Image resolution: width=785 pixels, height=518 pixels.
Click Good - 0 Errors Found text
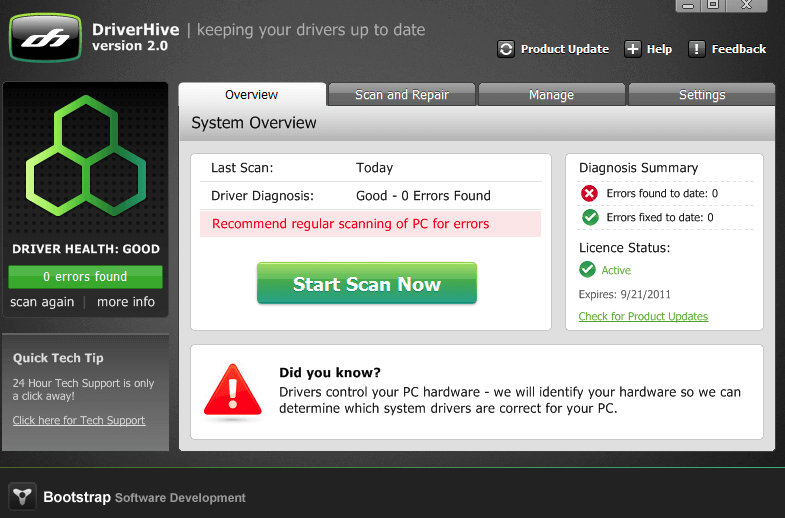tap(423, 196)
